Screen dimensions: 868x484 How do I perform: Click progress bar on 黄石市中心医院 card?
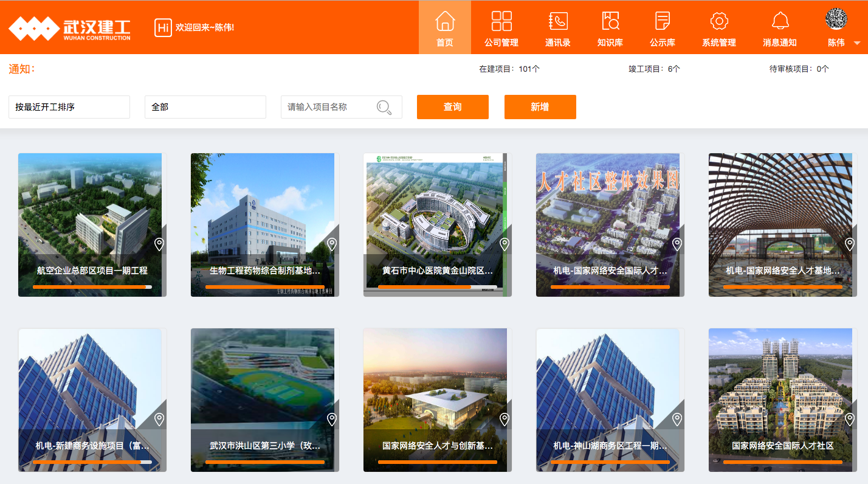click(x=438, y=286)
